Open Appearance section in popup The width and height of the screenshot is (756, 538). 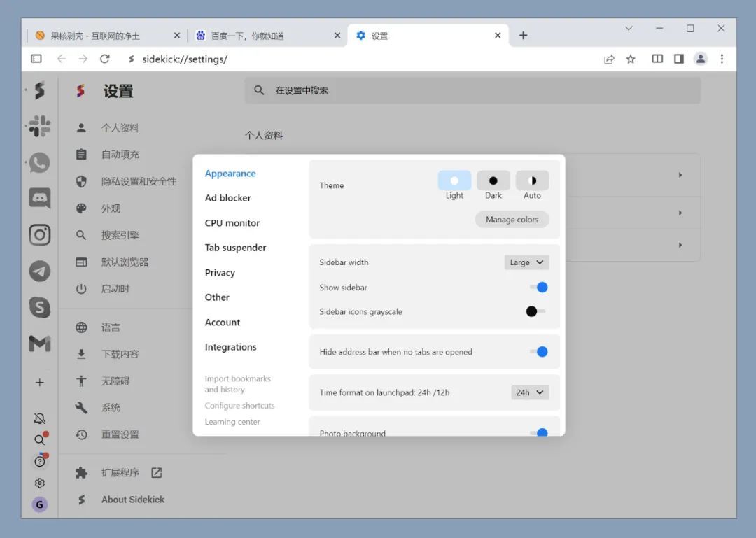point(230,173)
